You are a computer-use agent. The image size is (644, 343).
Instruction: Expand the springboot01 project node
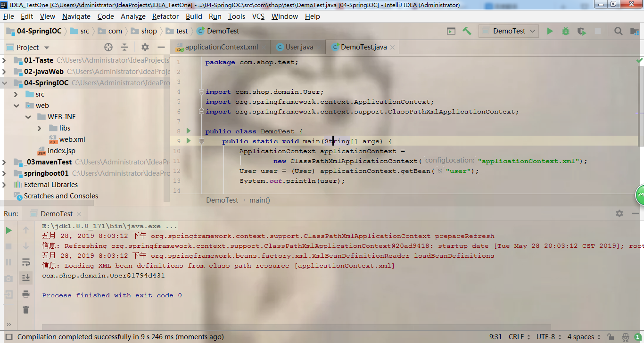click(4, 173)
